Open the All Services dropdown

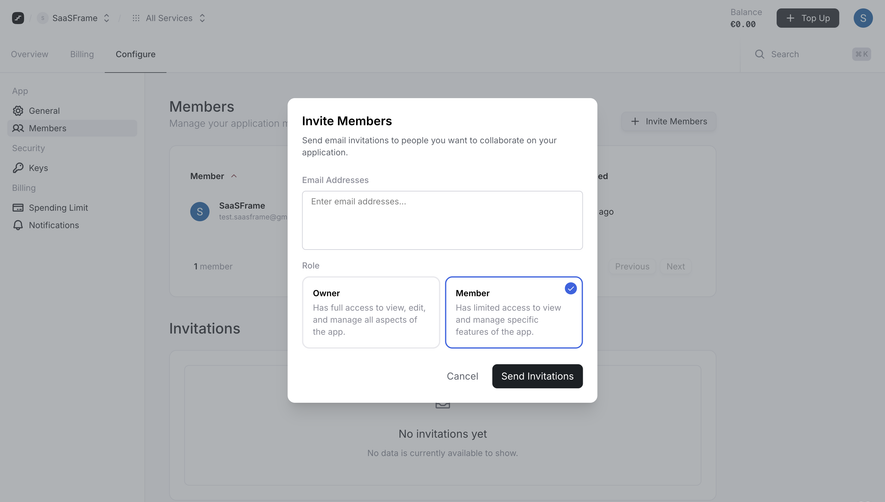pyautogui.click(x=169, y=18)
